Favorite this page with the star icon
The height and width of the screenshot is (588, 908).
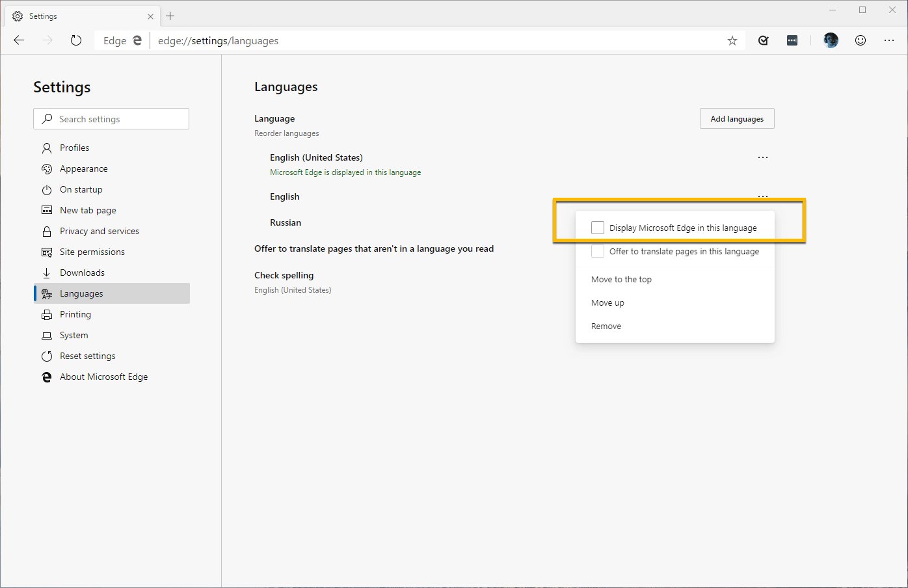click(x=732, y=40)
